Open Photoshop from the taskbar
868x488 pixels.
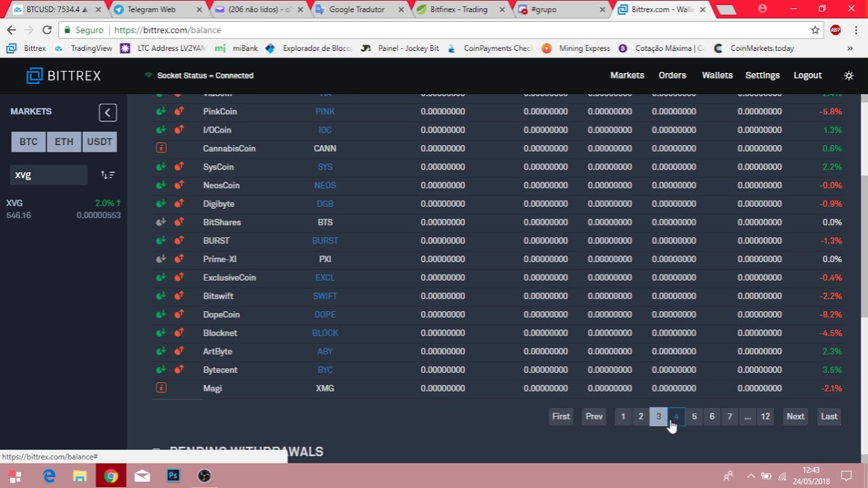(173, 476)
